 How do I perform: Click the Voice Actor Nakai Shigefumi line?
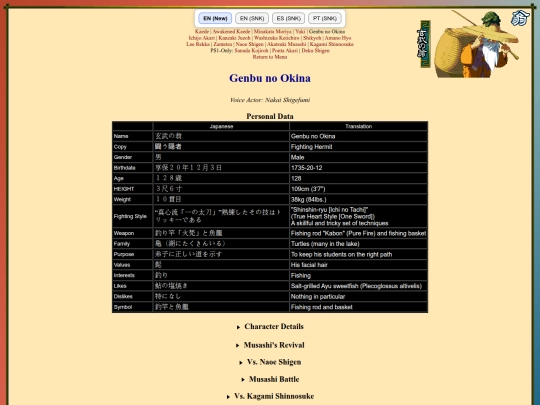(x=270, y=100)
